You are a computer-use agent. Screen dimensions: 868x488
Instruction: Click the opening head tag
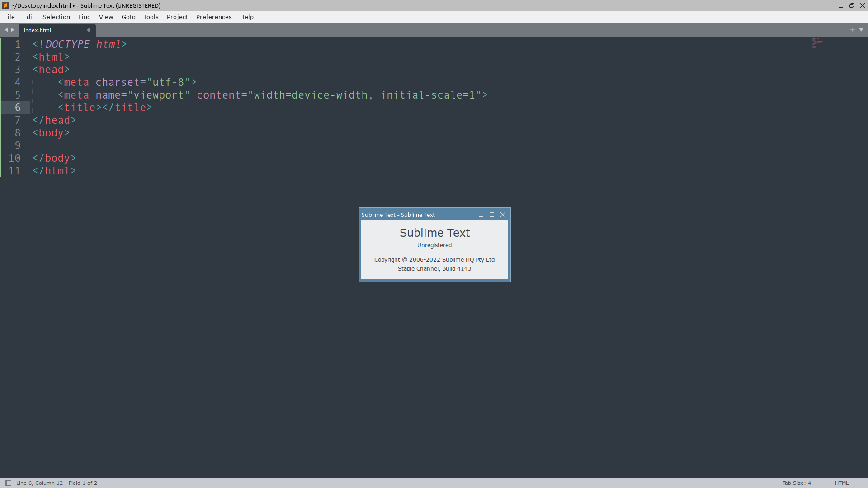(x=51, y=70)
